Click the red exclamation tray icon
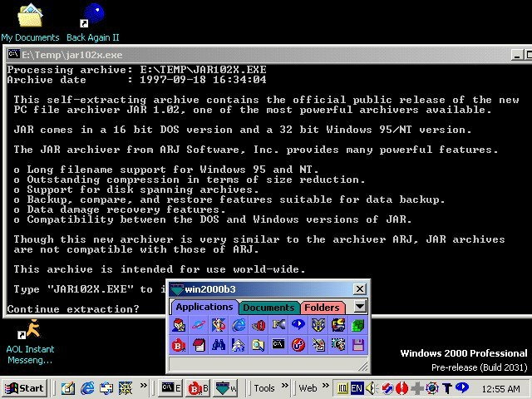 pyautogui.click(x=402, y=388)
